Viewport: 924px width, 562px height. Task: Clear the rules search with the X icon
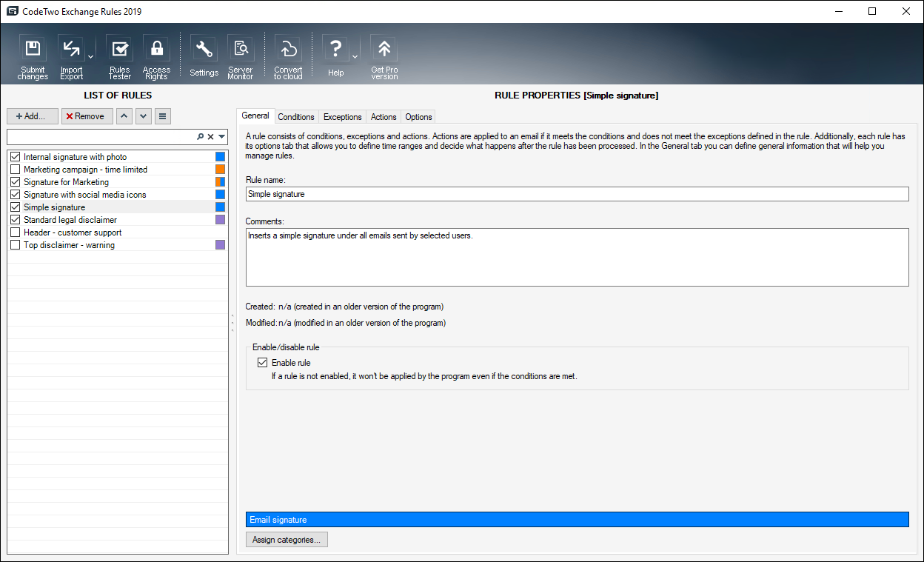coord(210,137)
